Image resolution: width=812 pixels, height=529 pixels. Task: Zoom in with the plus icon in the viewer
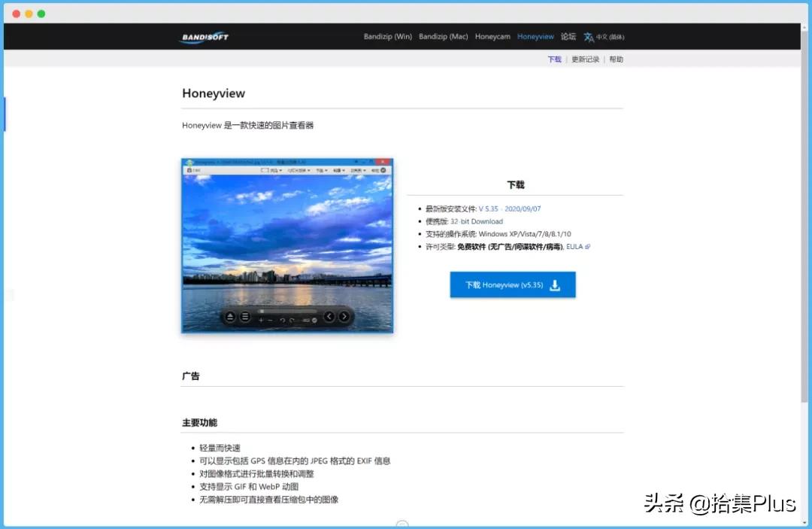tap(261, 320)
